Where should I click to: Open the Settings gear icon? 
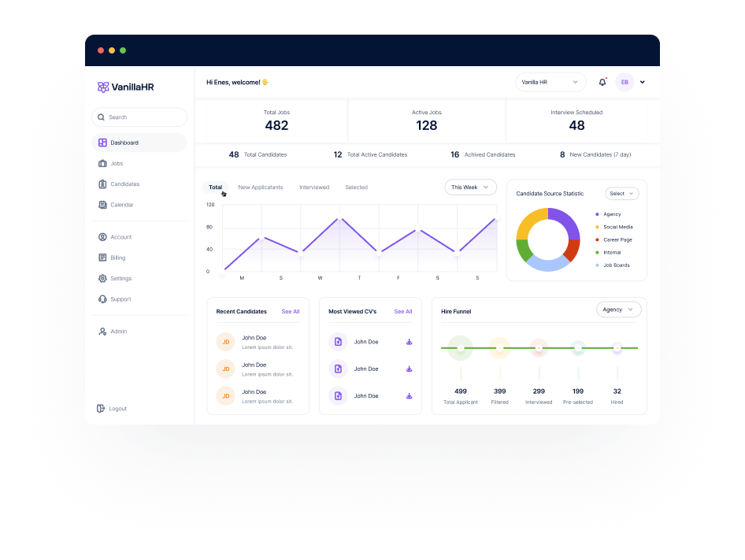(x=102, y=279)
